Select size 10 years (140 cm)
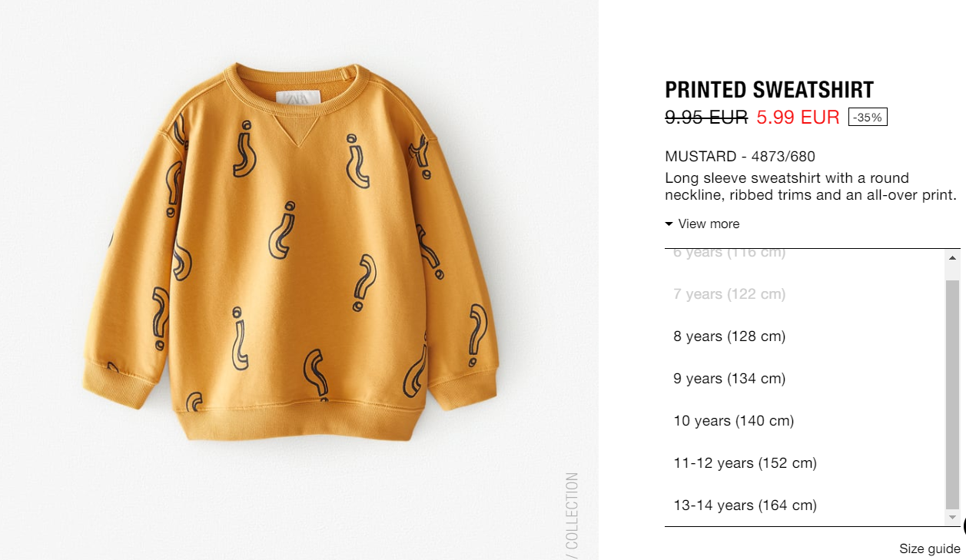 click(805, 421)
